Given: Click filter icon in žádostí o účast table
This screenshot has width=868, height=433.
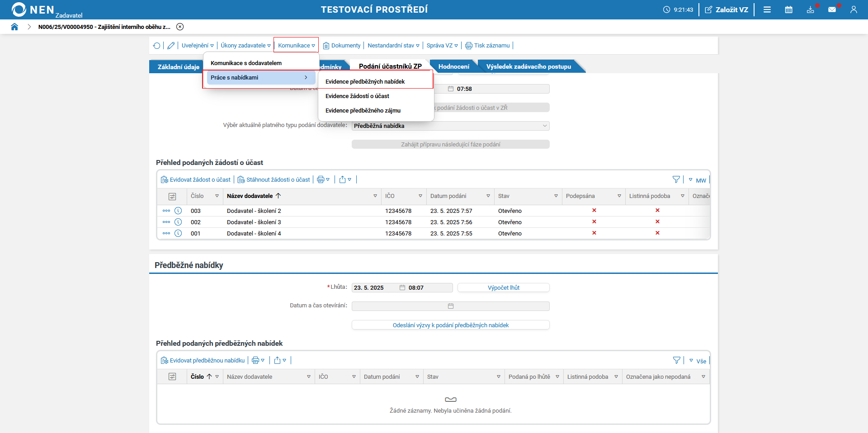Looking at the screenshot, I should pos(676,180).
